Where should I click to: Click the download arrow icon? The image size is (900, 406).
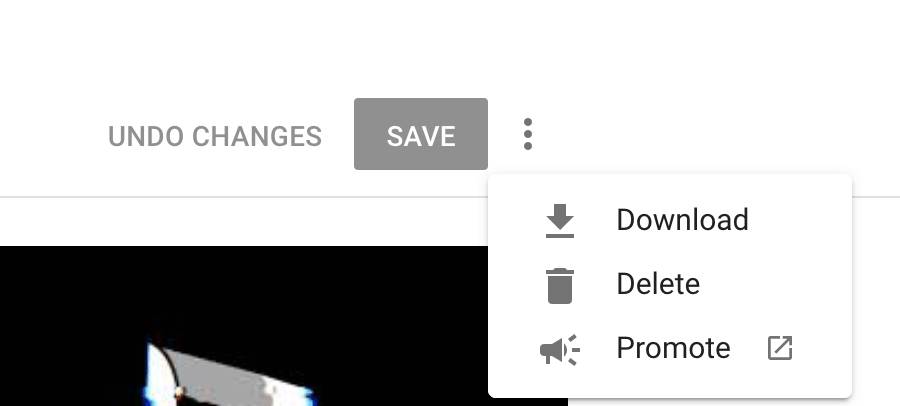[560, 221]
